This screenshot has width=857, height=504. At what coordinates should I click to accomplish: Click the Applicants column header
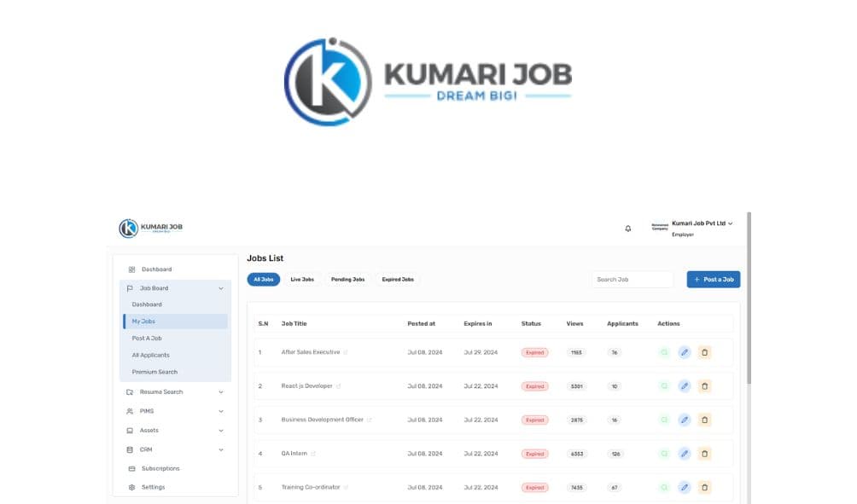[x=622, y=324]
